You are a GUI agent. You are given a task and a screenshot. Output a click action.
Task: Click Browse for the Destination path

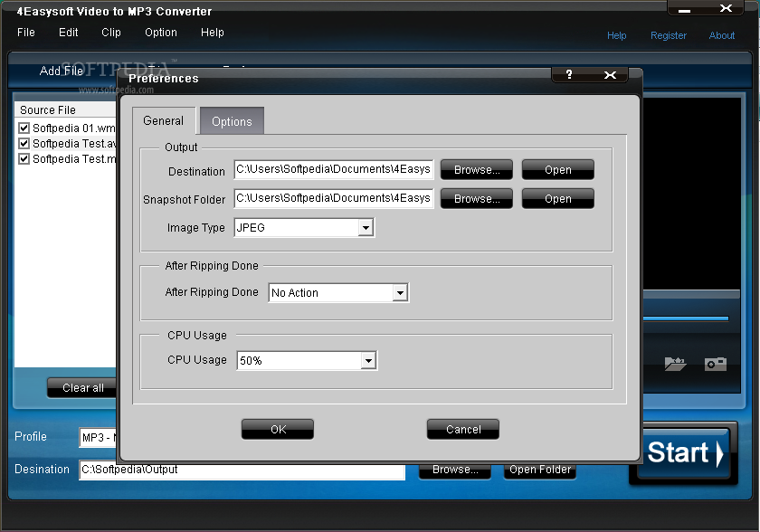[x=477, y=170]
